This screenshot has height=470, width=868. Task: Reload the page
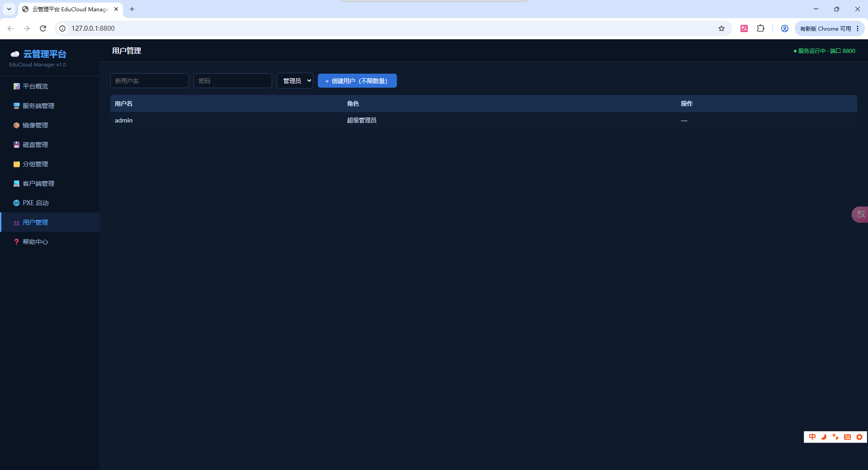(43, 28)
